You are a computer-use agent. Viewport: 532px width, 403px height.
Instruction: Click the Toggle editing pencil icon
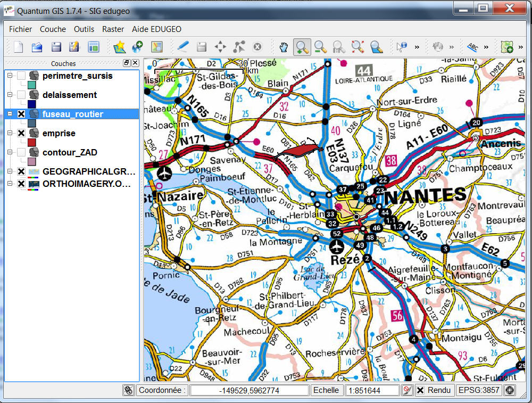click(x=183, y=47)
